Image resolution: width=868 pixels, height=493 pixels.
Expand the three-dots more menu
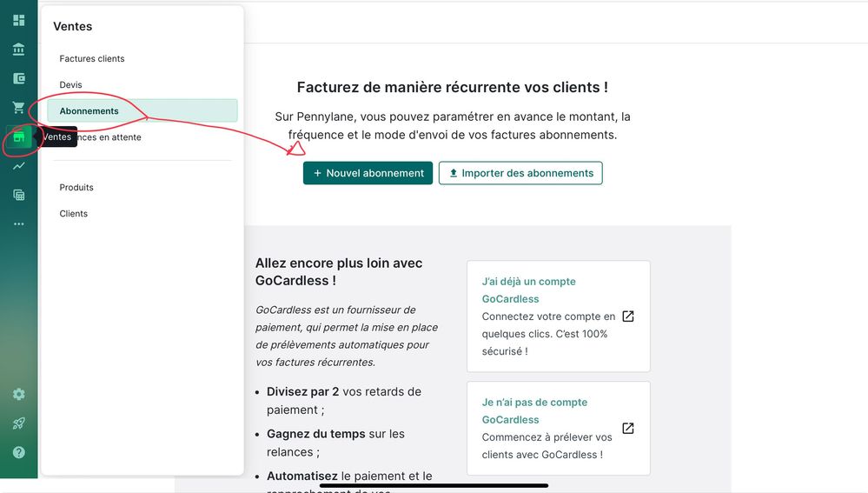(18, 224)
